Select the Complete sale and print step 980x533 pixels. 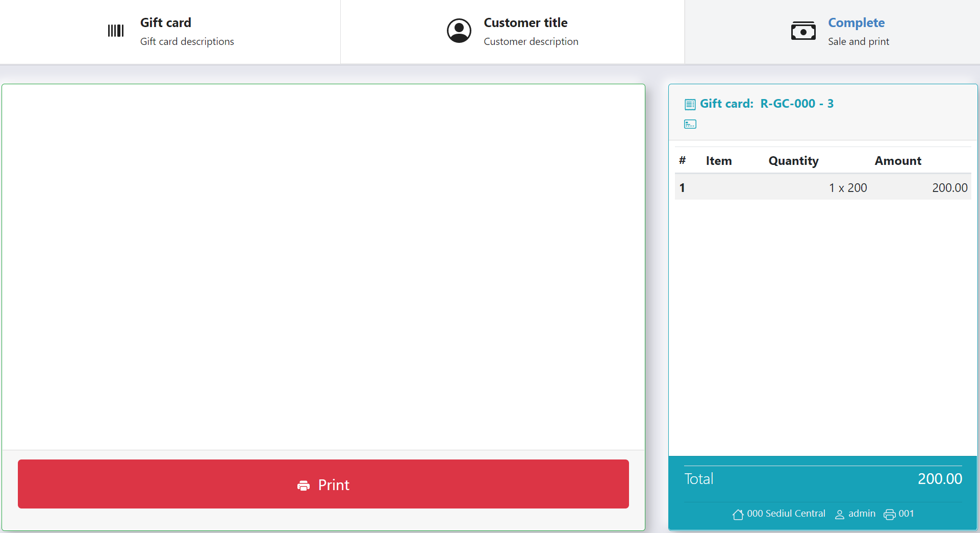(833, 32)
